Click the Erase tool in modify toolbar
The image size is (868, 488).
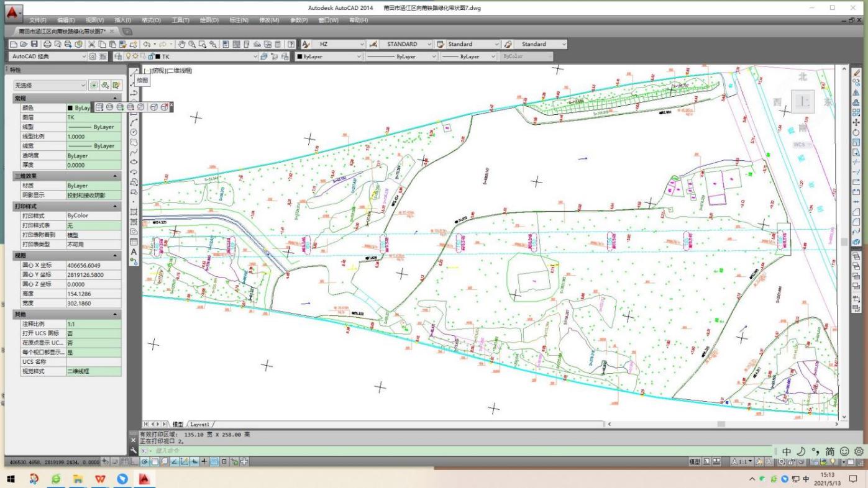857,73
